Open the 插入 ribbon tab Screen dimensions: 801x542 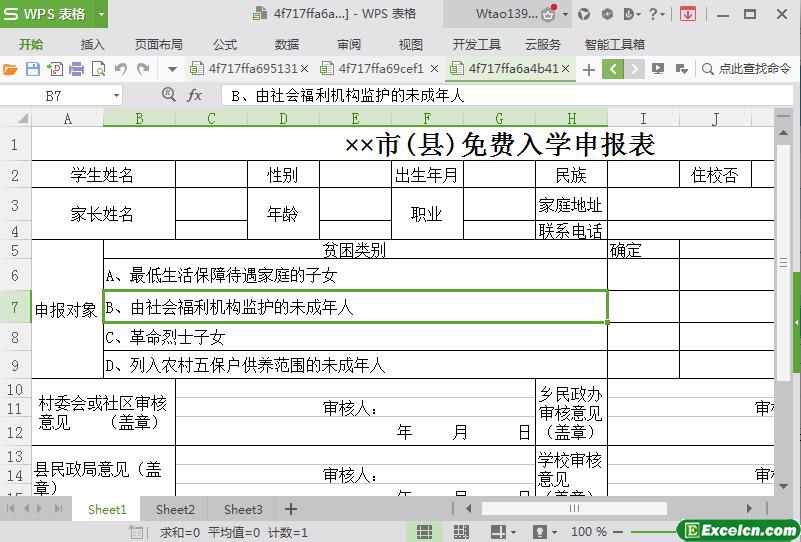pyautogui.click(x=92, y=44)
